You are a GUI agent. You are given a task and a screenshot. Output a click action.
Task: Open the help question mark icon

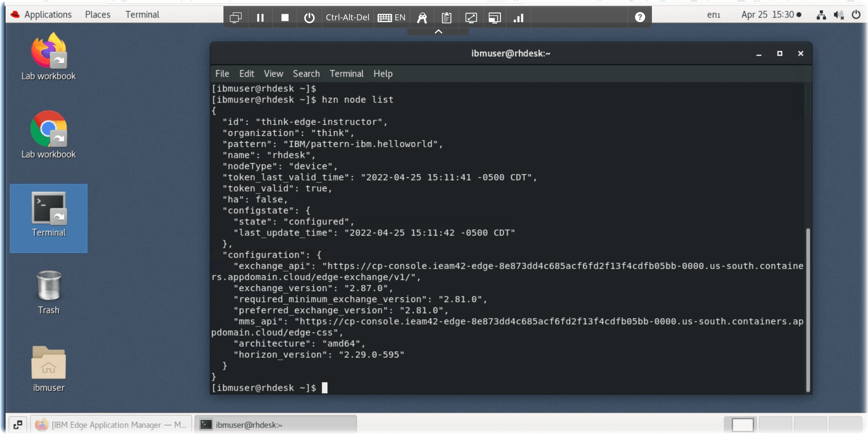pyautogui.click(x=640, y=17)
